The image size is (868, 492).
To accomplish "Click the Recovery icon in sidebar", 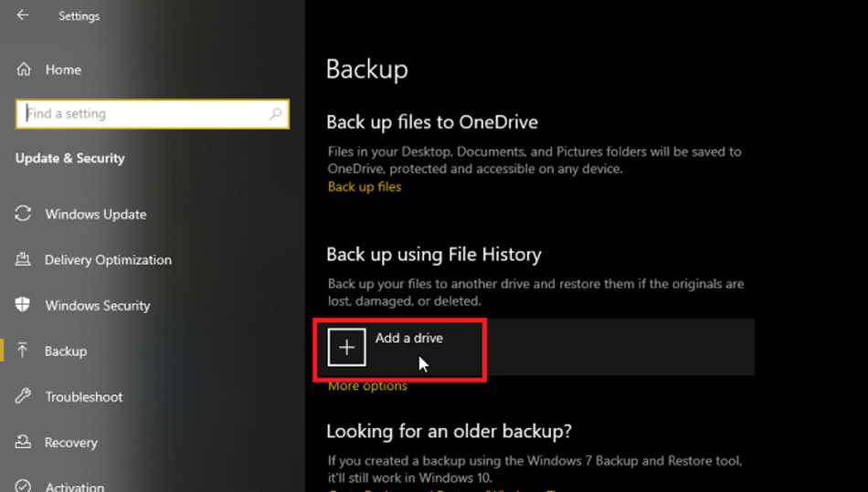I will [24, 442].
